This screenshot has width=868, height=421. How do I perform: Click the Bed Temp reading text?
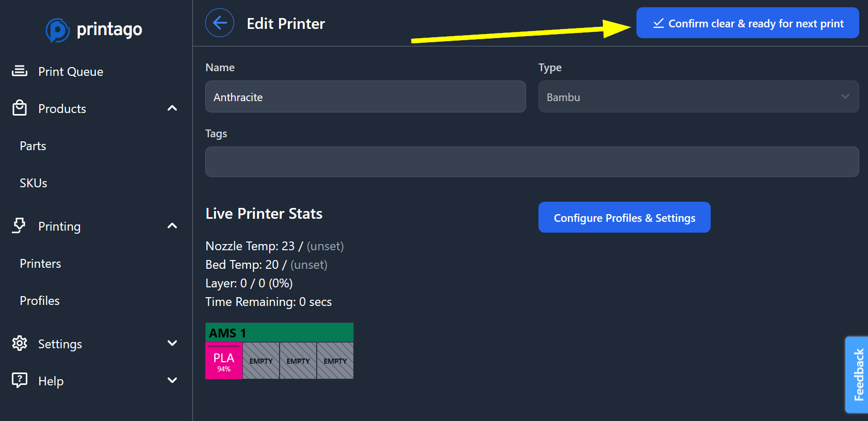click(266, 265)
